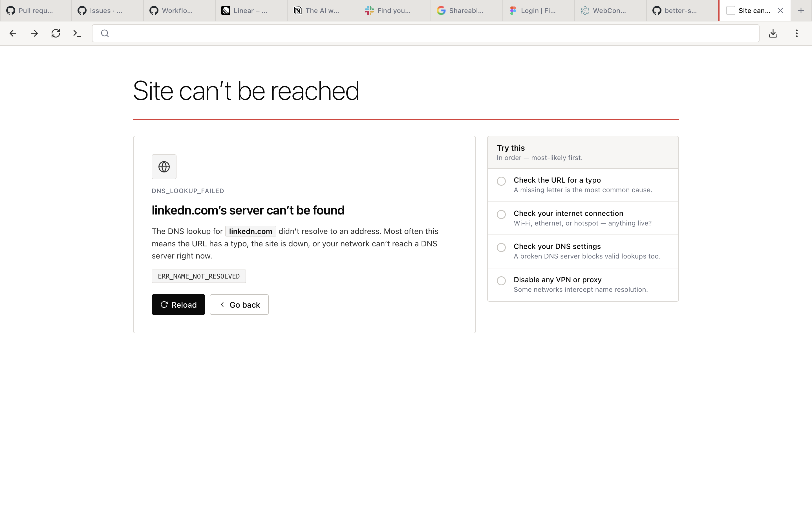Reload the page with the toolbar refresh icon
Screen dimensions: 812x508
56,33
